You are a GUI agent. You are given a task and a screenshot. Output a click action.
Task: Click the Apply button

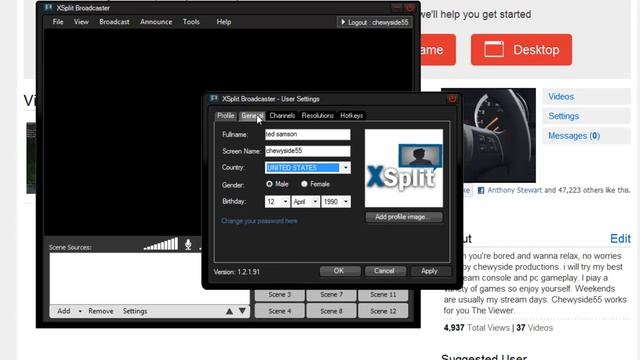[x=430, y=271]
